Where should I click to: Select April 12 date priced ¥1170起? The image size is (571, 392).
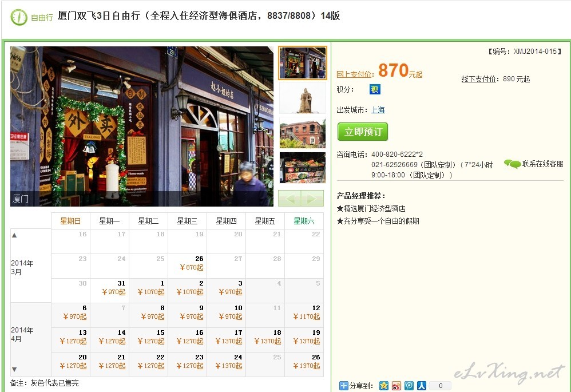(x=304, y=315)
